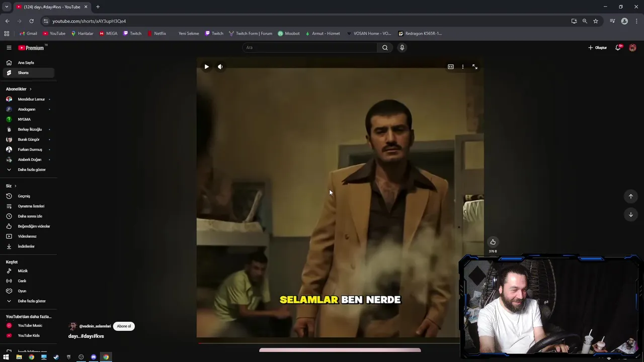Screen dimensions: 644x362
Task: Enter fullscreen mode on the Short
Action: coord(475,66)
